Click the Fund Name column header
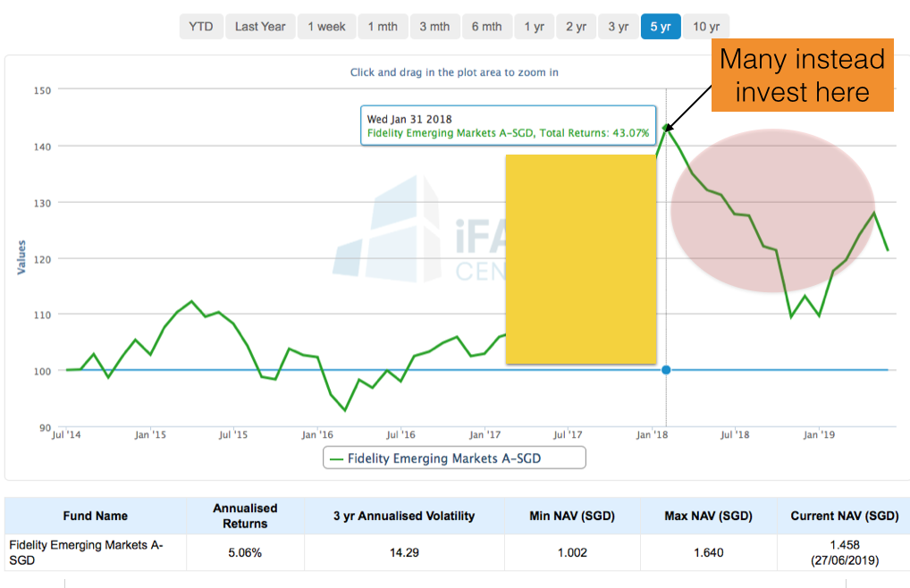 (x=95, y=517)
